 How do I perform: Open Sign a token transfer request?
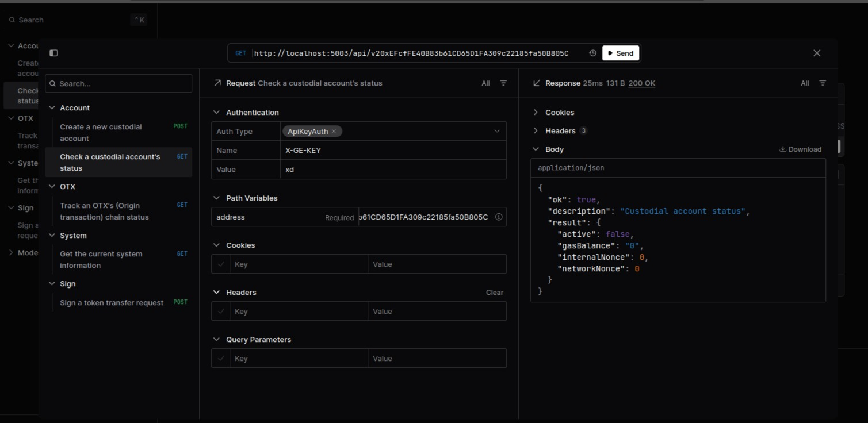pyautogui.click(x=112, y=303)
